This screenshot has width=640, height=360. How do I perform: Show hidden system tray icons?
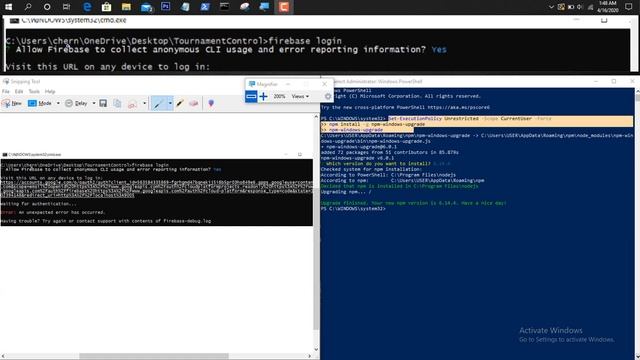click(x=551, y=7)
